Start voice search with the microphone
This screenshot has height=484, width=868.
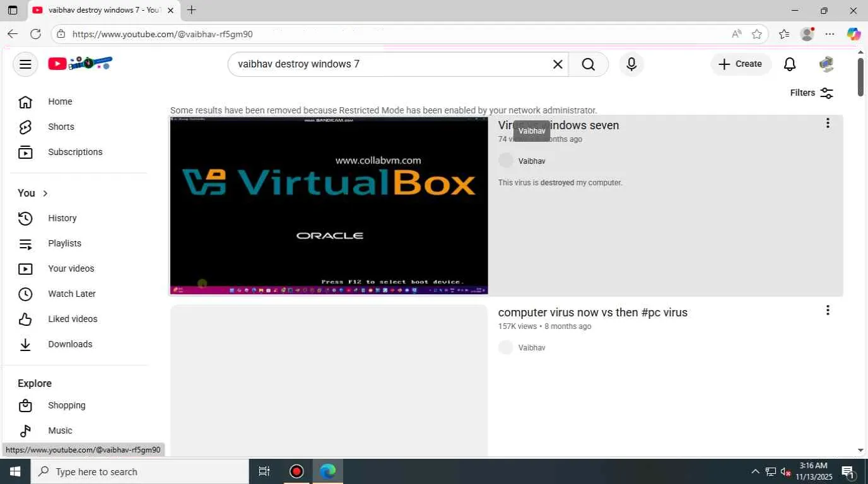coord(631,64)
